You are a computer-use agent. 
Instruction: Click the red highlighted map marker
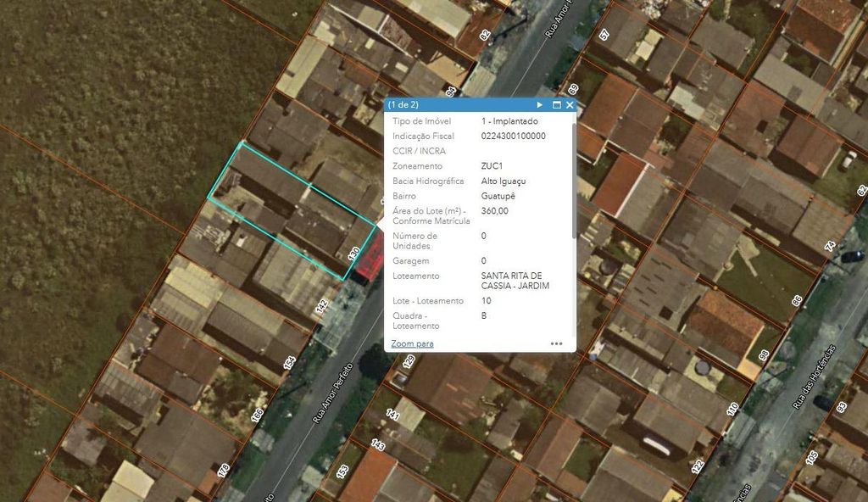point(370,260)
